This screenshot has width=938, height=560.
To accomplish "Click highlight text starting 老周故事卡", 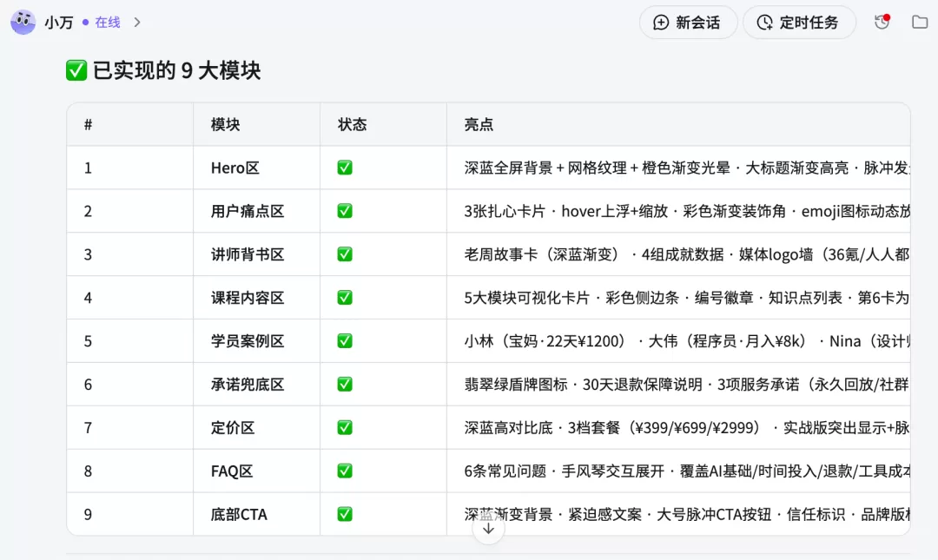I will click(687, 254).
